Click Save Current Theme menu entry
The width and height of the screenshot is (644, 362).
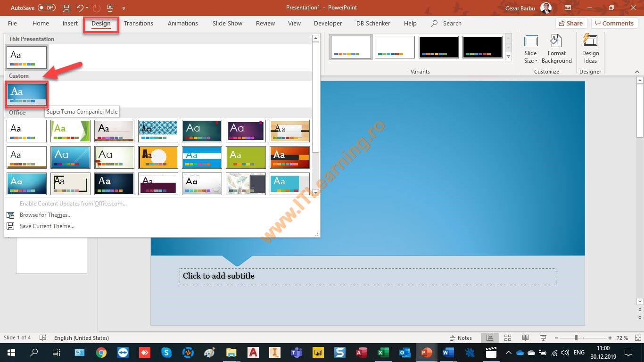tap(47, 226)
